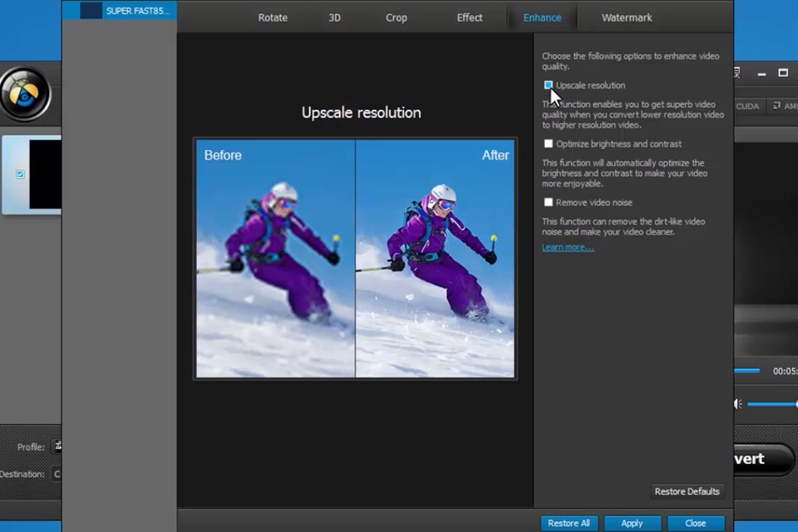This screenshot has height=532, width=798.
Task: Tick Optimize brightness and contrast
Action: click(x=549, y=144)
